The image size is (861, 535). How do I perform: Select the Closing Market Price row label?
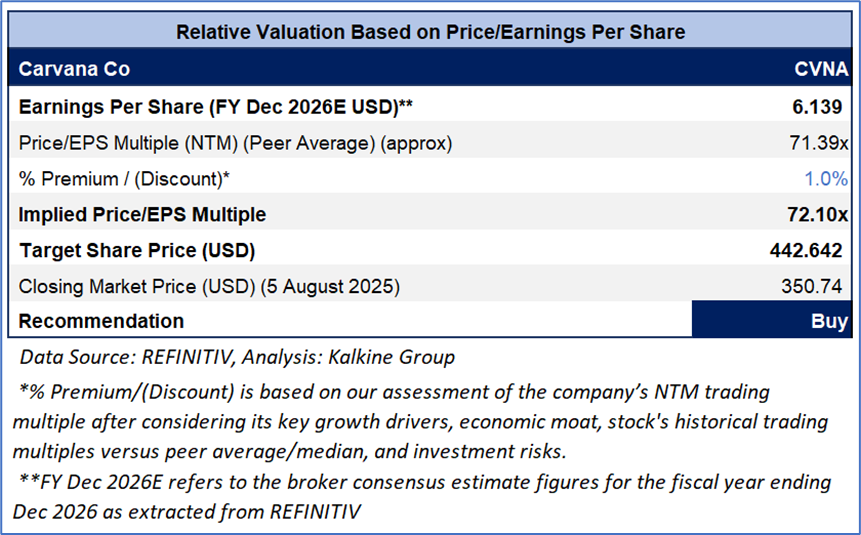209,286
